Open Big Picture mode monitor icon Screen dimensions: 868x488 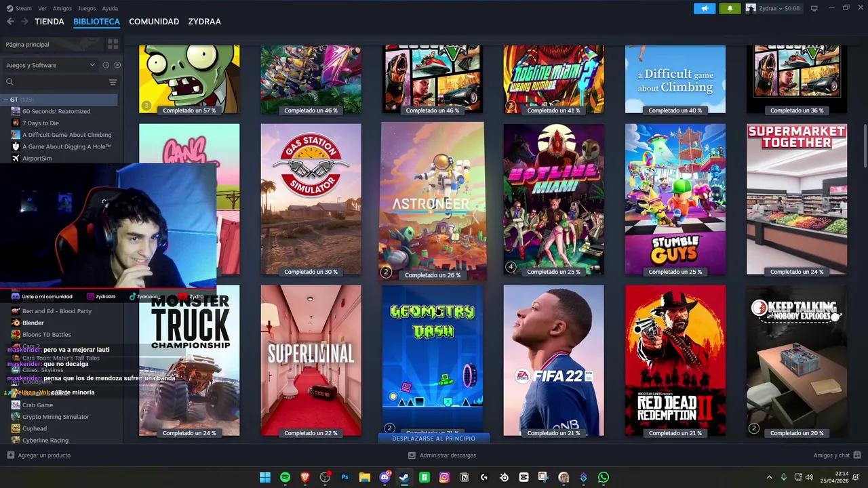814,8
